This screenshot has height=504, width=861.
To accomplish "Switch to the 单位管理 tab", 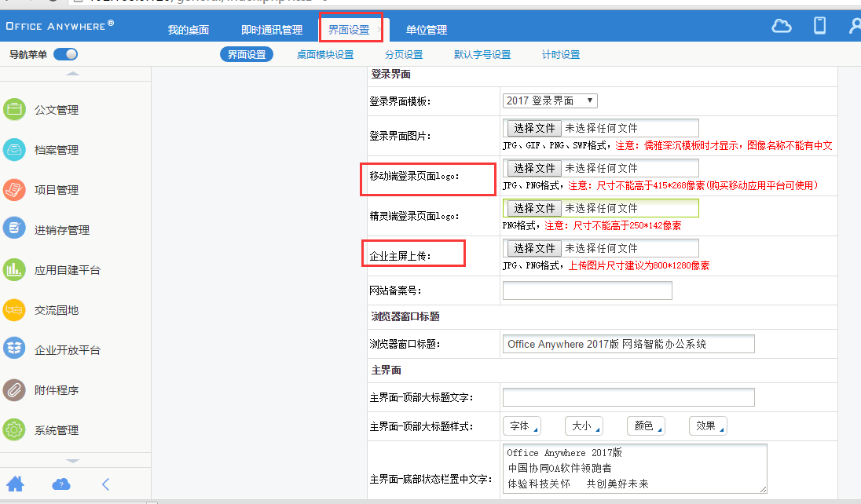I will tap(427, 30).
